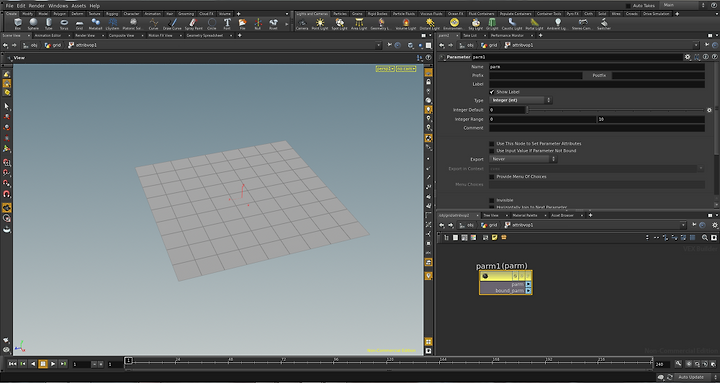Select the Font shelf tool

pos(227,23)
